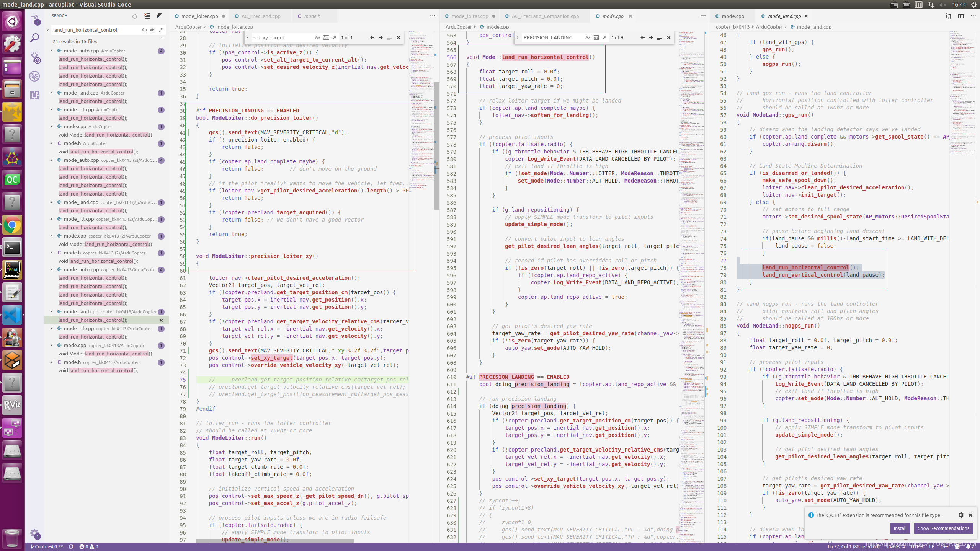Expand the Toggle Replace arrow beside search input
Image resolution: width=980 pixels, height=551 pixels.
[x=48, y=30]
